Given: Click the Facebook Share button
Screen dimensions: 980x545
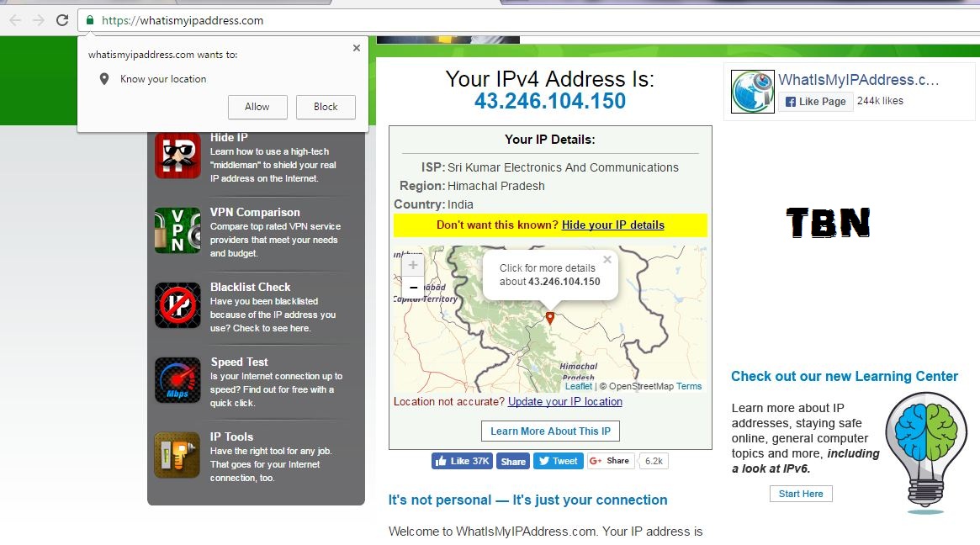Looking at the screenshot, I should 513,461.
